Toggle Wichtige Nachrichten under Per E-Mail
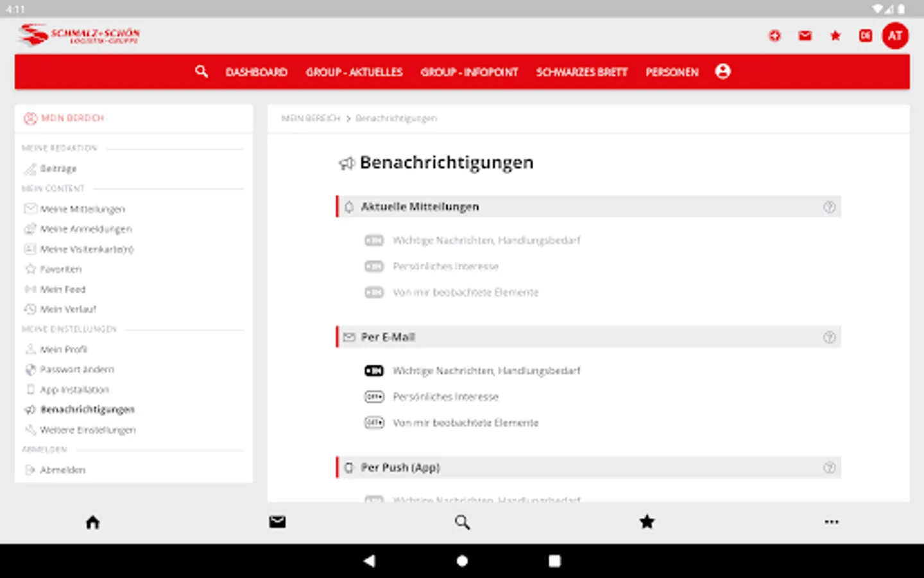 (374, 371)
